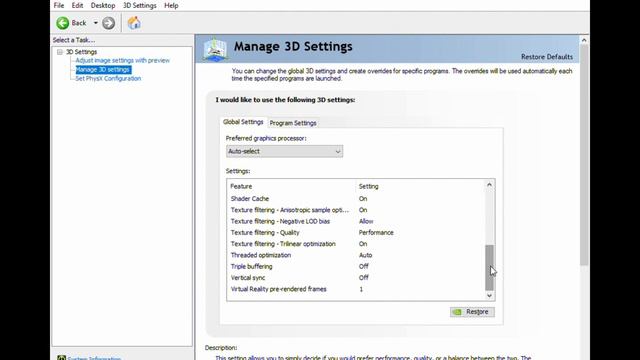Switch to the Program Settings tab

tap(293, 123)
